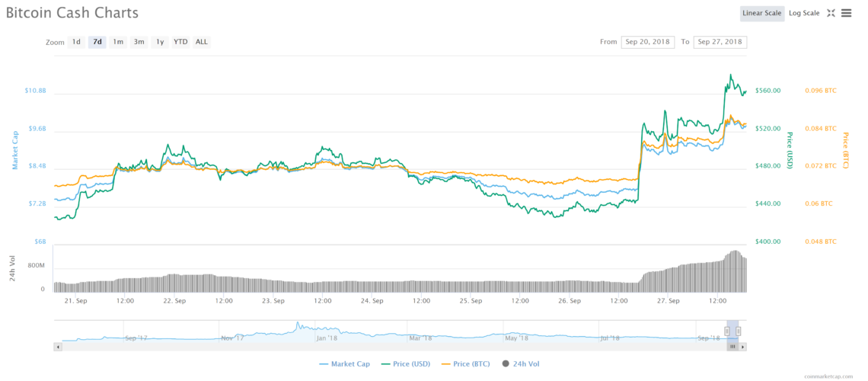868x381 pixels.
Task: Click the Jan '18 navigator label
Action: click(x=327, y=338)
